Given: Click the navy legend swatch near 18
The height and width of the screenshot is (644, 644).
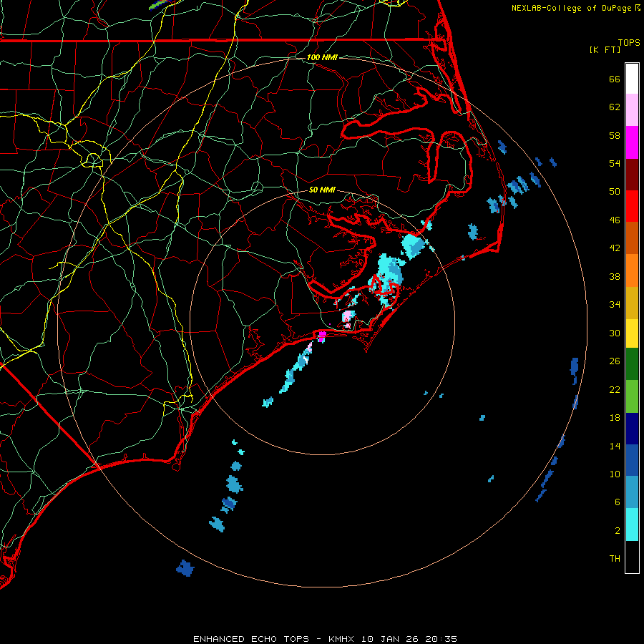Looking at the screenshot, I should coord(632,429).
